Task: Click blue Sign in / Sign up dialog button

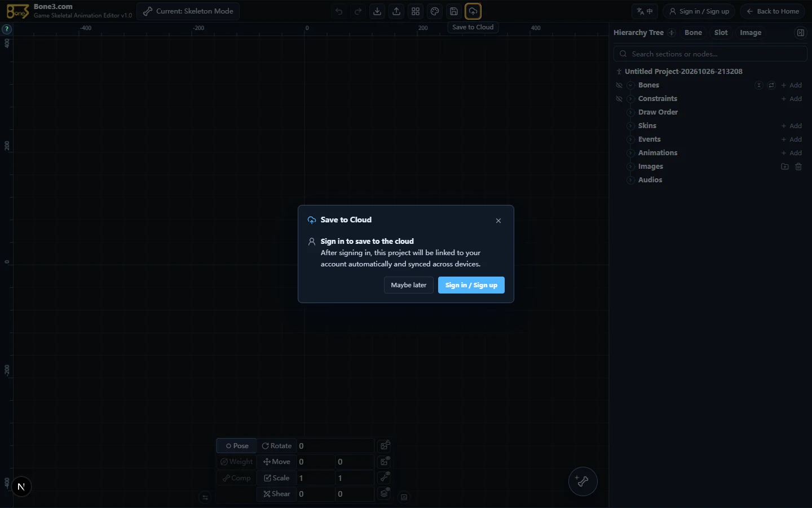Action: tap(471, 285)
